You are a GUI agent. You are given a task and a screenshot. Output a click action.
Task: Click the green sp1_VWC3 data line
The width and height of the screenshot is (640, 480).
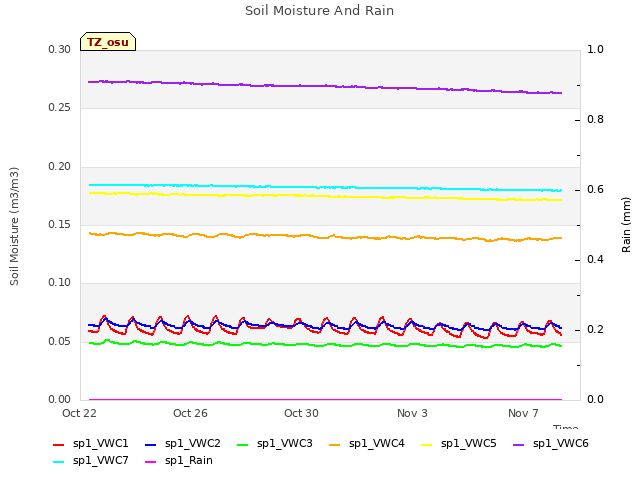[325, 344]
